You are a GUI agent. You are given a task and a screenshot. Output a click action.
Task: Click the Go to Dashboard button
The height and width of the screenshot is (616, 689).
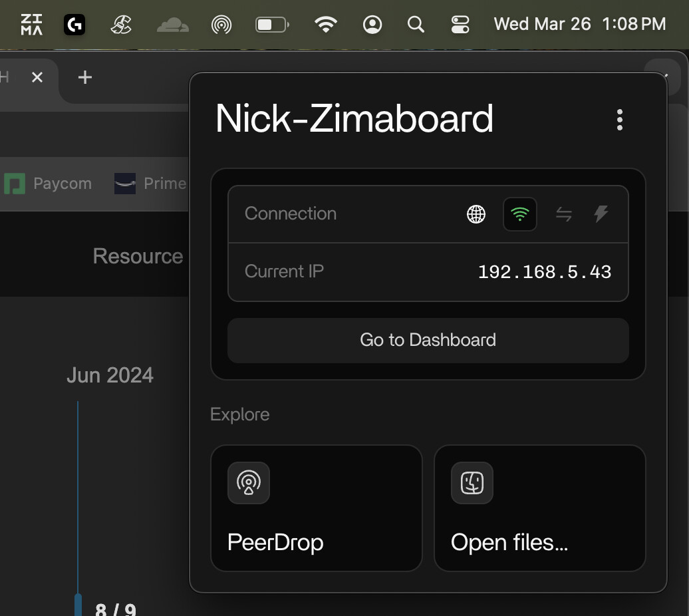click(428, 341)
